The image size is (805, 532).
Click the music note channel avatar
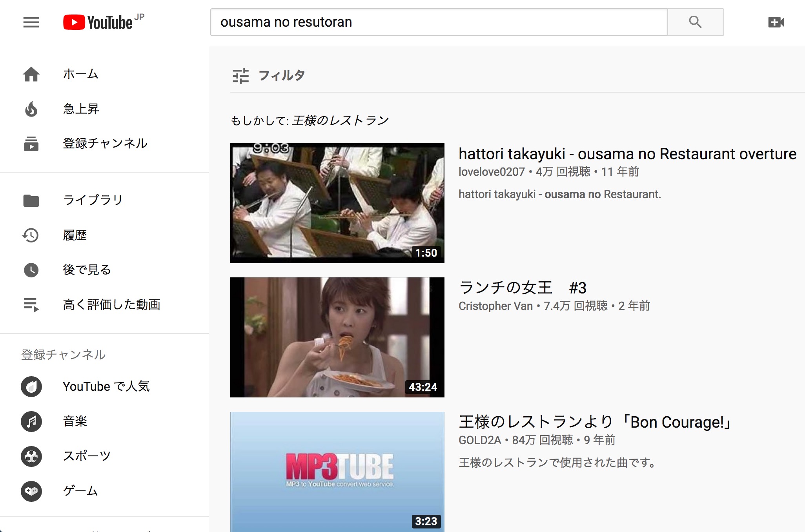coord(31,421)
